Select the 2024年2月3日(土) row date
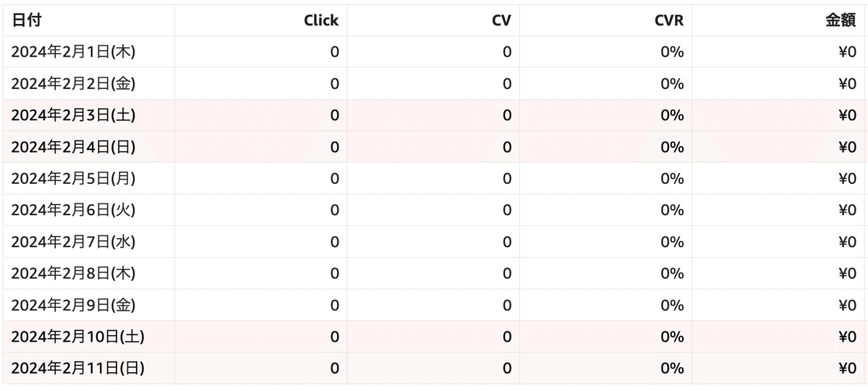This screenshot has width=868, height=391. [73, 115]
